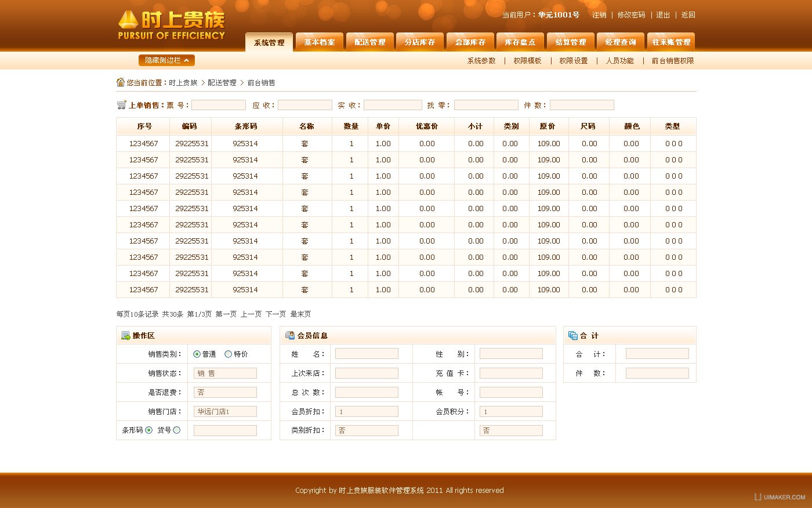812x508 pixels.
Task: Click the 返回 link
Action: 688,15
